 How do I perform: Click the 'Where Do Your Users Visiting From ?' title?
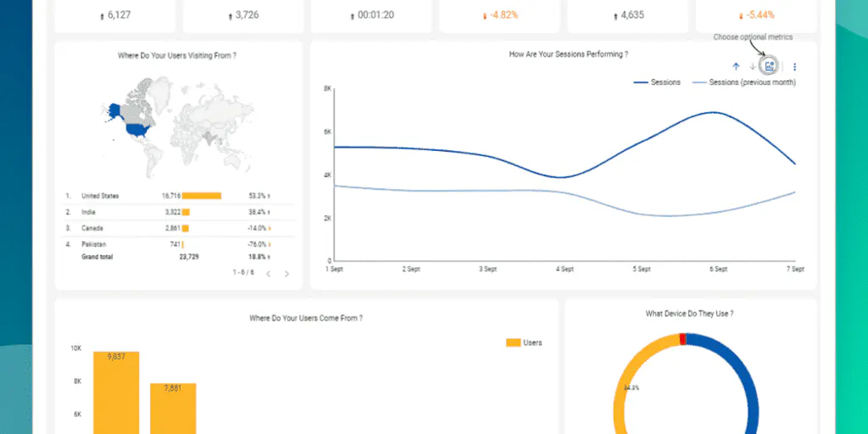click(177, 55)
